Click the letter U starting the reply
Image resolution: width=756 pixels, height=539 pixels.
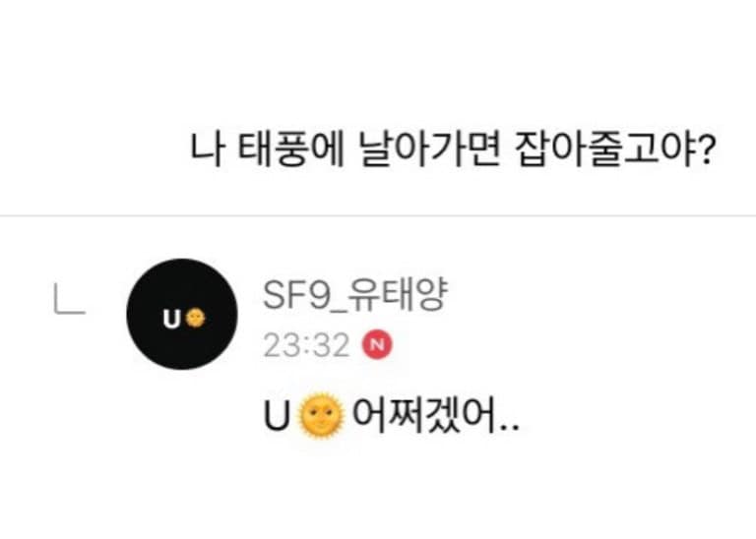point(278,417)
